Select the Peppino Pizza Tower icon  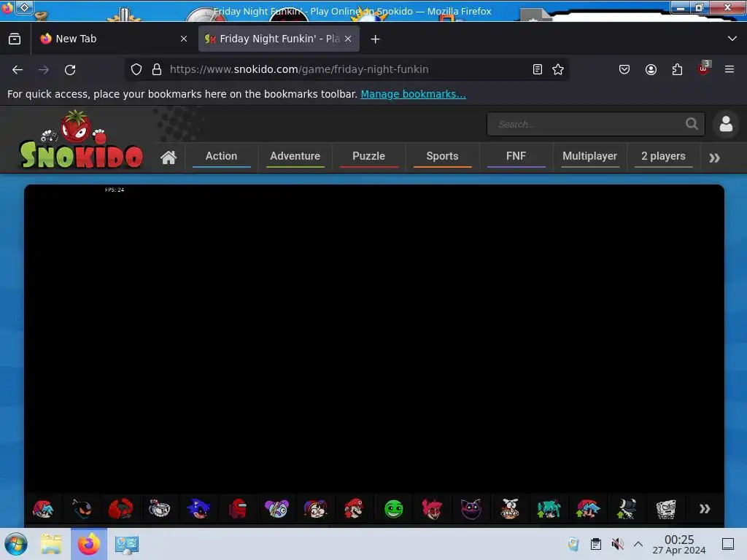[510, 508]
